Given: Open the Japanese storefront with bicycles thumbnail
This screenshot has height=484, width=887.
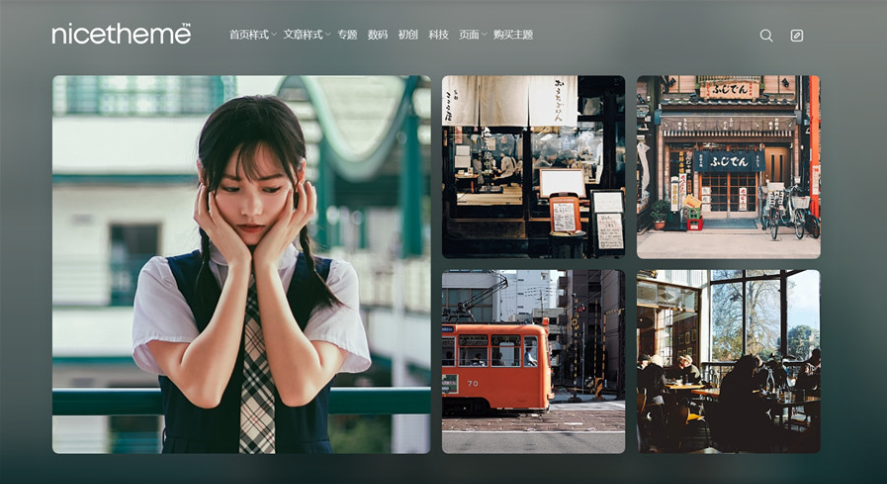Looking at the screenshot, I should pos(728,167).
